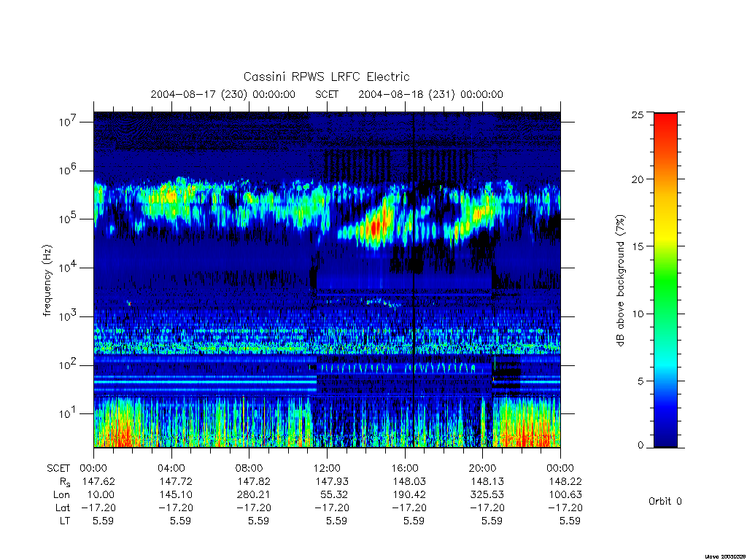
Task: Click the Rs value 148.03
Action: coord(409,481)
